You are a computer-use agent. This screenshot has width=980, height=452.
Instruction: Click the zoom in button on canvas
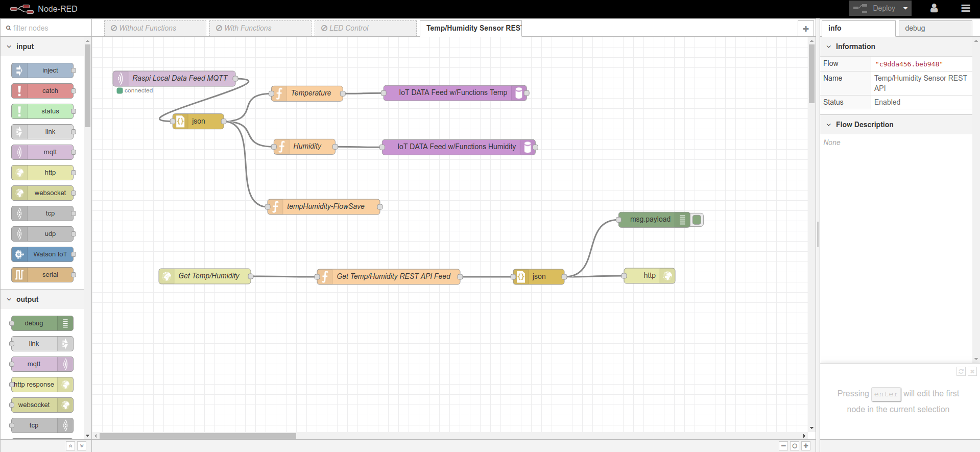(x=806, y=446)
